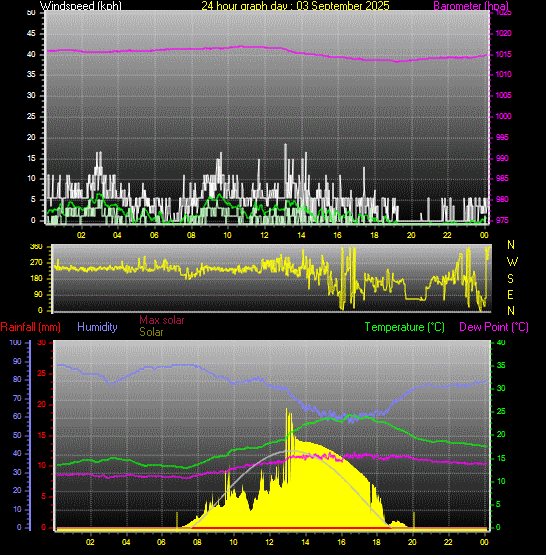
Task: Click the 40 value on temperature axis
Action: pyautogui.click(x=501, y=342)
